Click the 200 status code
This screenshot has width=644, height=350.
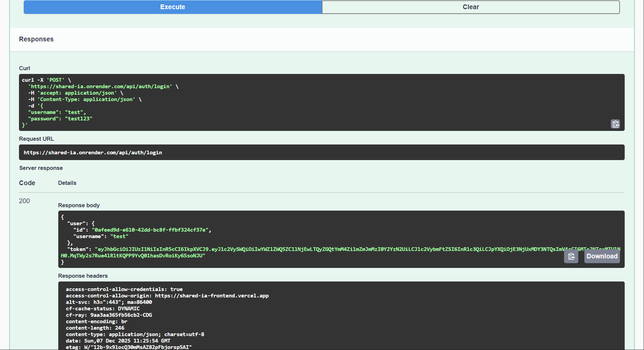(x=24, y=201)
